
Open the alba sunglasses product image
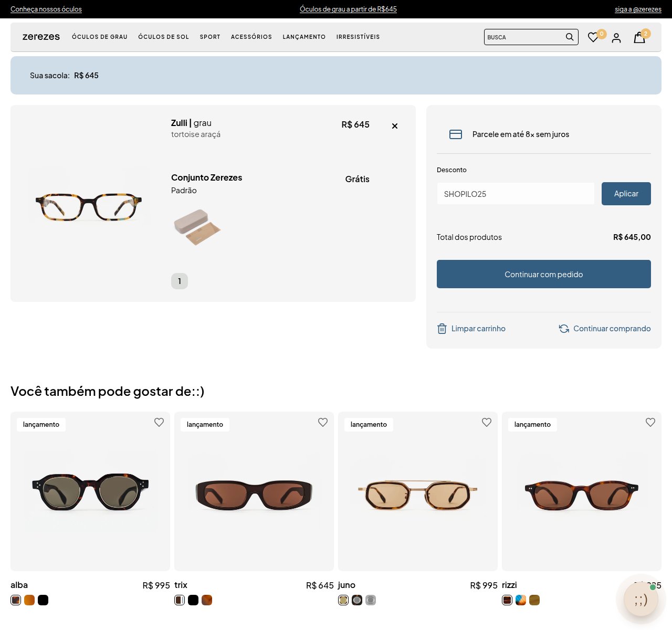coord(90,491)
